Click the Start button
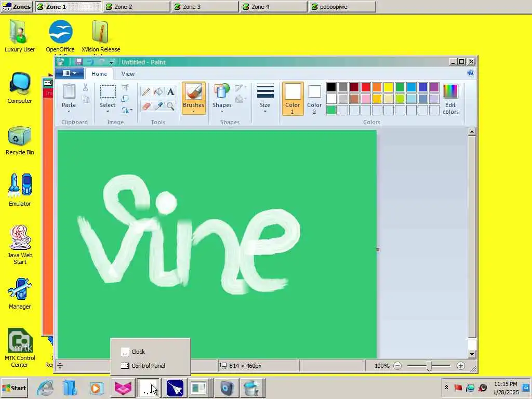532x399 pixels. [x=14, y=388]
